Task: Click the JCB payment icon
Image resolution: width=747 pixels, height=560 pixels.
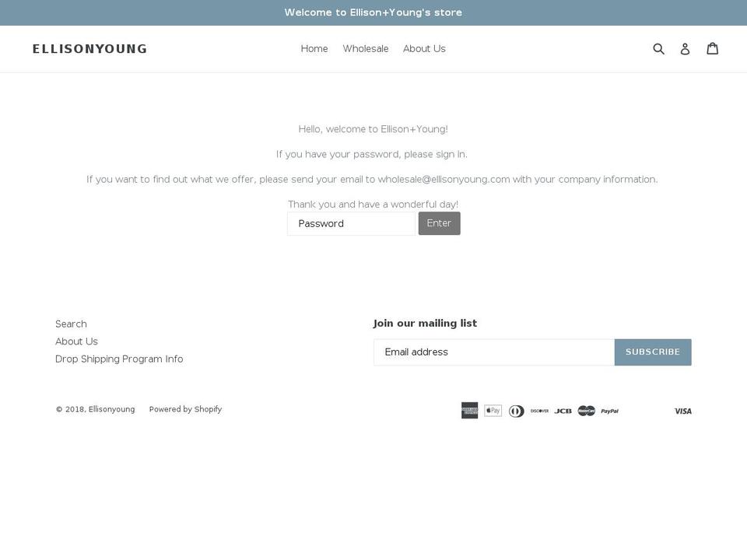Action: [x=563, y=411]
